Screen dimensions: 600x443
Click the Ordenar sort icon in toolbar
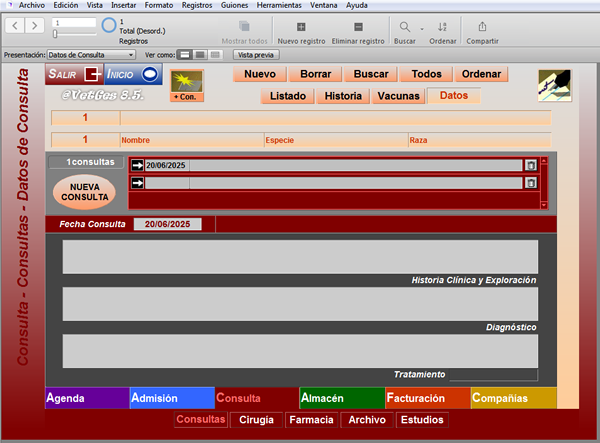(x=442, y=27)
